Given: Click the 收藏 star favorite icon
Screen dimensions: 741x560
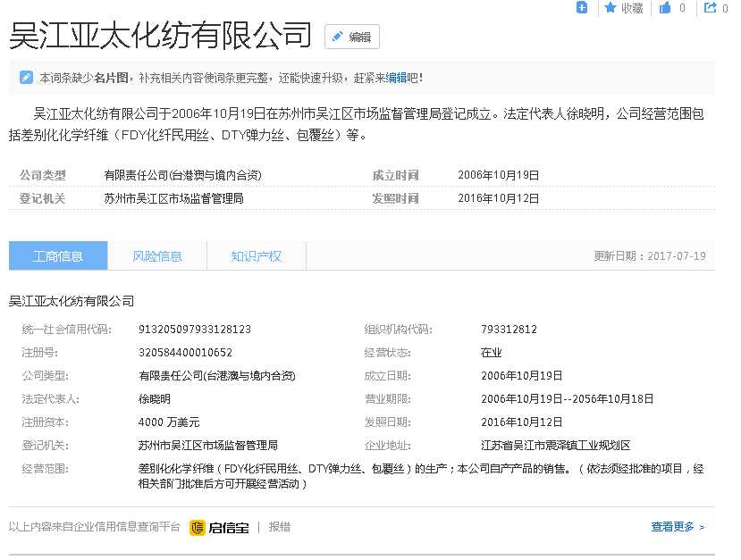Looking at the screenshot, I should pyautogui.click(x=610, y=7).
